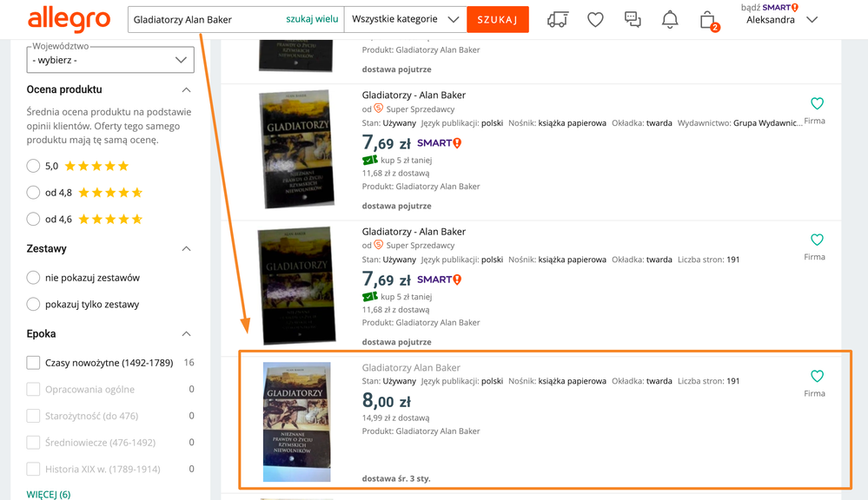868x500 pixels.
Task: Select 'nie pokazuj zestawów' option
Action: click(x=33, y=278)
